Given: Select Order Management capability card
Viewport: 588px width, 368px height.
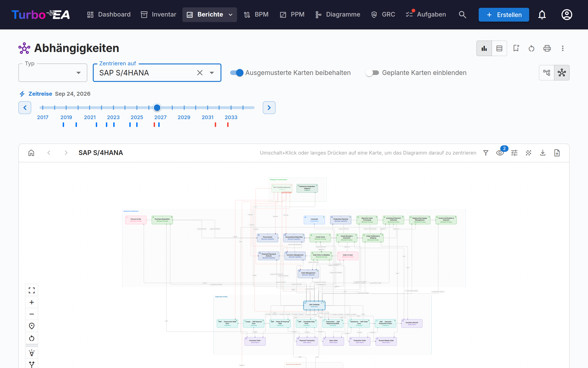Looking at the screenshot, I should (308, 274).
